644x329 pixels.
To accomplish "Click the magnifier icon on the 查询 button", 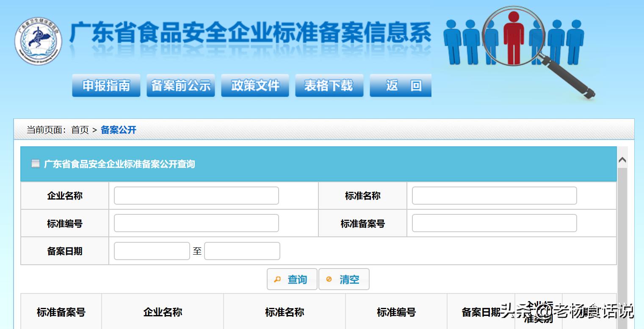I will coord(278,279).
